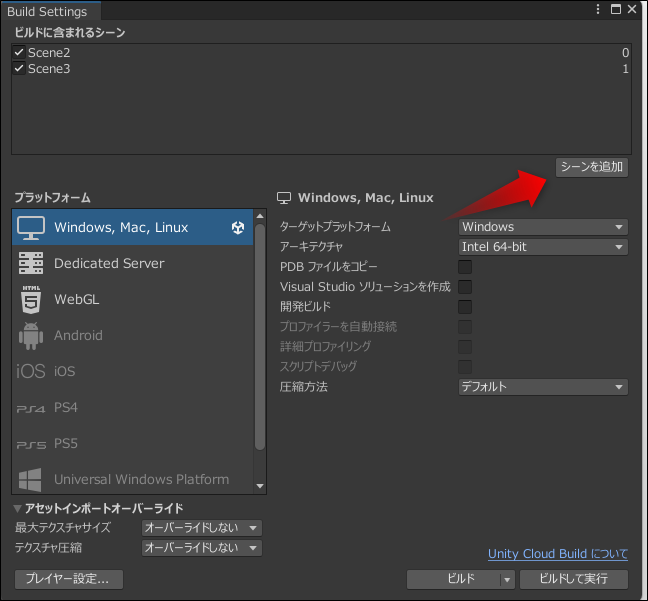Open the ビルド button arrow menu
The width and height of the screenshot is (648, 601).
point(507,580)
